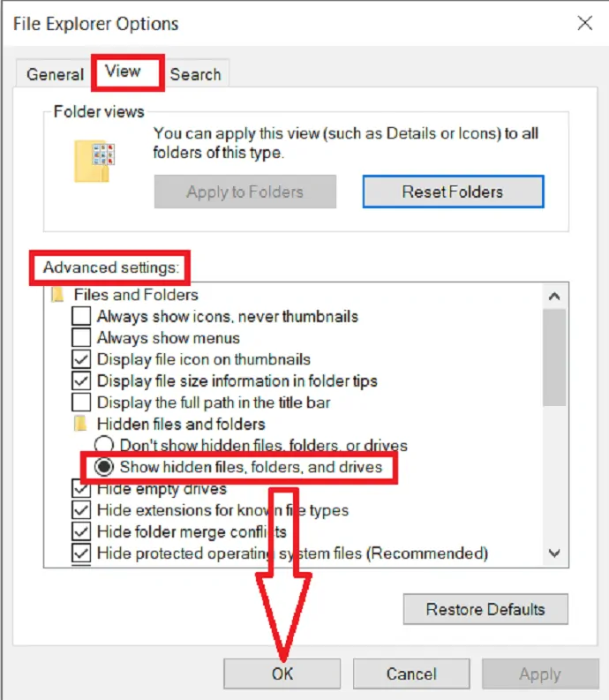Select the Files and Folders folder icon

point(57,295)
